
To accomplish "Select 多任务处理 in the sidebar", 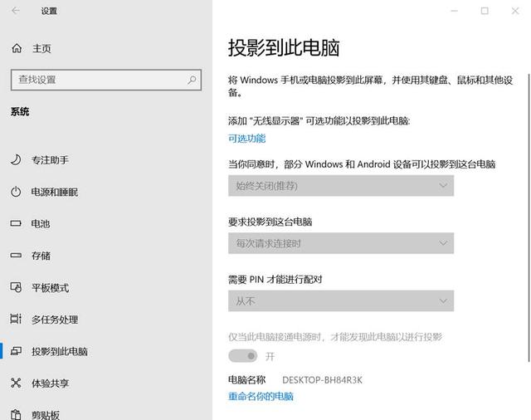I will [x=55, y=320].
